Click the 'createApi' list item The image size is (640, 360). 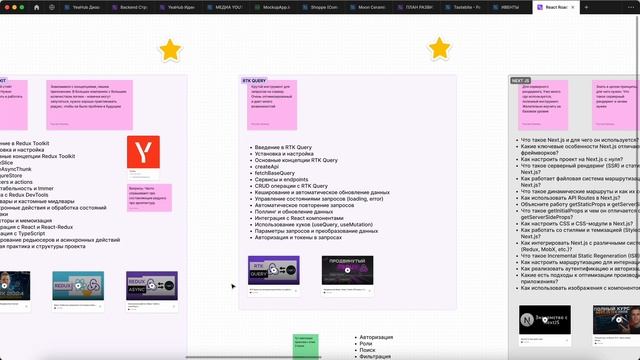click(x=267, y=167)
